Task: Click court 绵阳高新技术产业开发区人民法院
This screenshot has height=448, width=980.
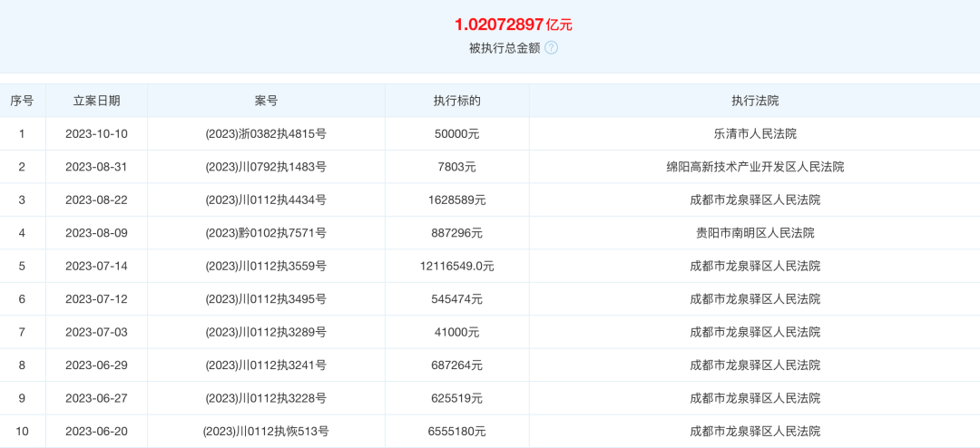Action: 754,167
